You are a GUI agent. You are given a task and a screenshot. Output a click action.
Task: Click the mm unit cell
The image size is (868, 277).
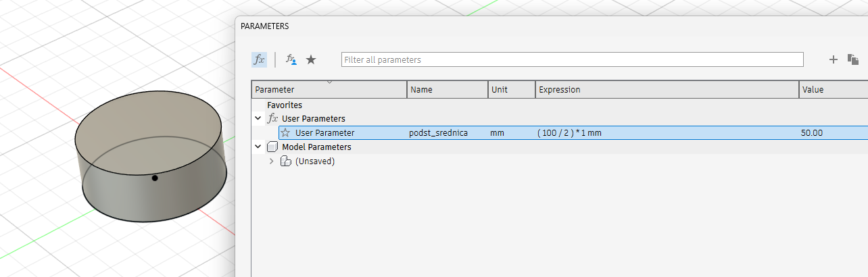[x=497, y=133]
